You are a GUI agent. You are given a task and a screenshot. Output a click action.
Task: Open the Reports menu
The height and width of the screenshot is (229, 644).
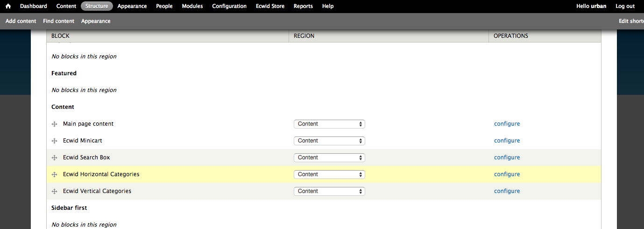303,6
